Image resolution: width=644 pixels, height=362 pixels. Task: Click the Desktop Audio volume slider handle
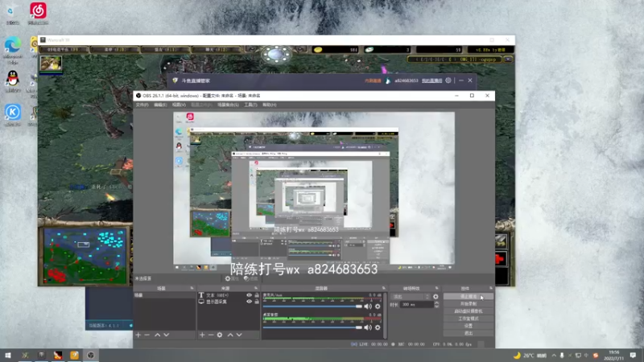point(359,327)
